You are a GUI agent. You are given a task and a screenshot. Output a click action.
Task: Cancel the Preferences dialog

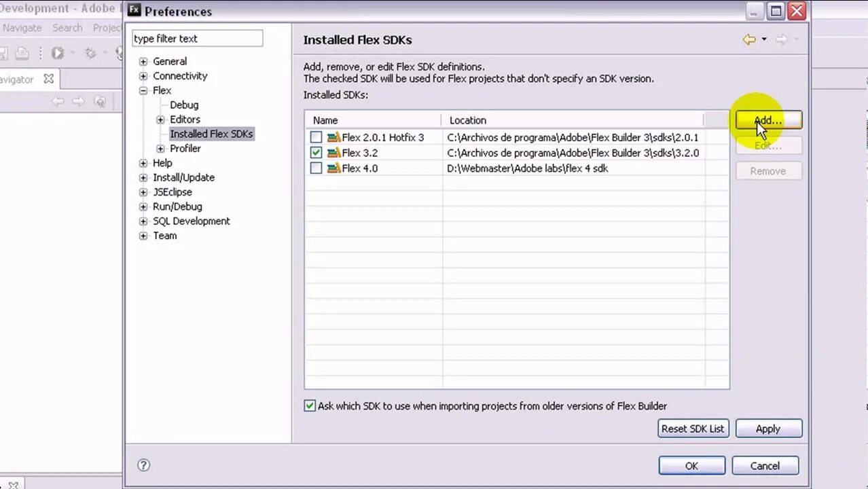pos(765,465)
